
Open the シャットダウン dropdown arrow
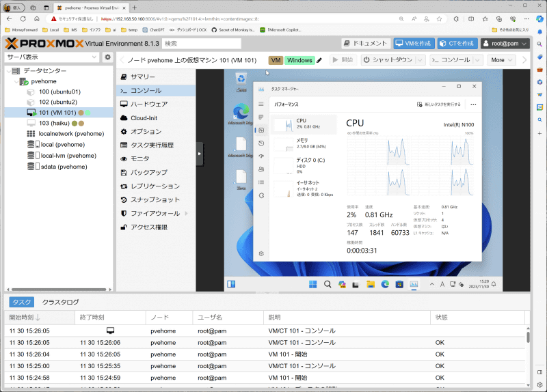click(420, 60)
